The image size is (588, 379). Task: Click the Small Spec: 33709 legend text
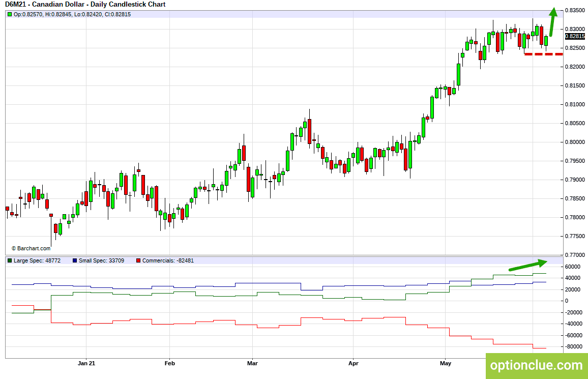pyautogui.click(x=101, y=260)
